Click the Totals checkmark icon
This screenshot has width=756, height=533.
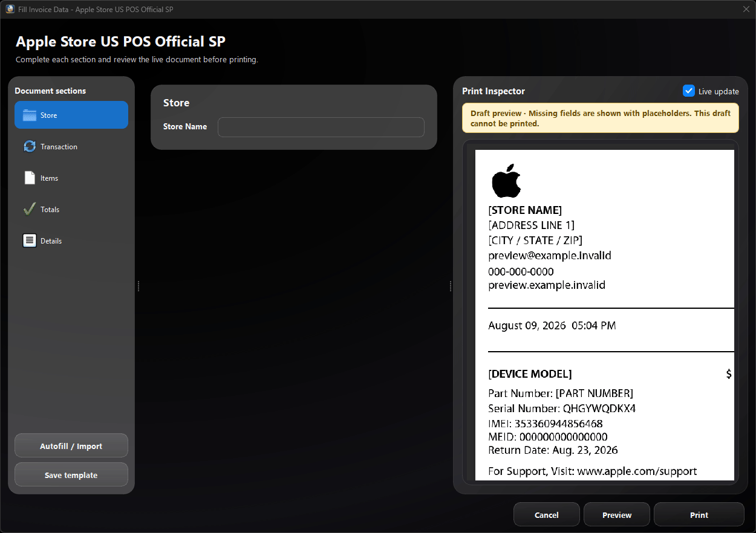[x=30, y=209]
